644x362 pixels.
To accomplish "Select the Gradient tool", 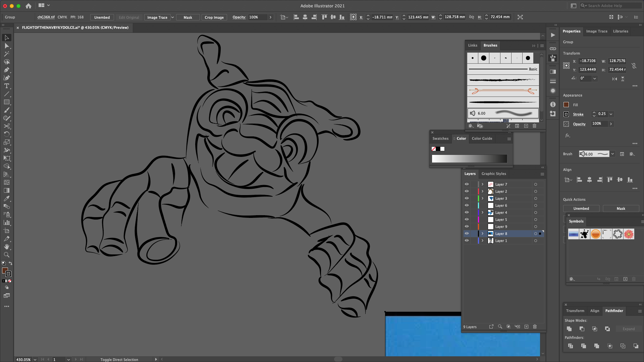I will [x=7, y=190].
